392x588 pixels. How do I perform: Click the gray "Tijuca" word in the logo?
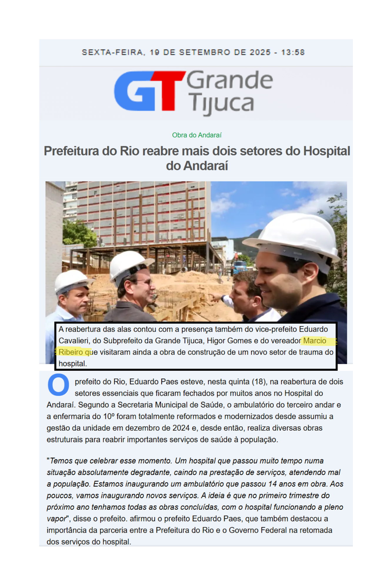221,103
